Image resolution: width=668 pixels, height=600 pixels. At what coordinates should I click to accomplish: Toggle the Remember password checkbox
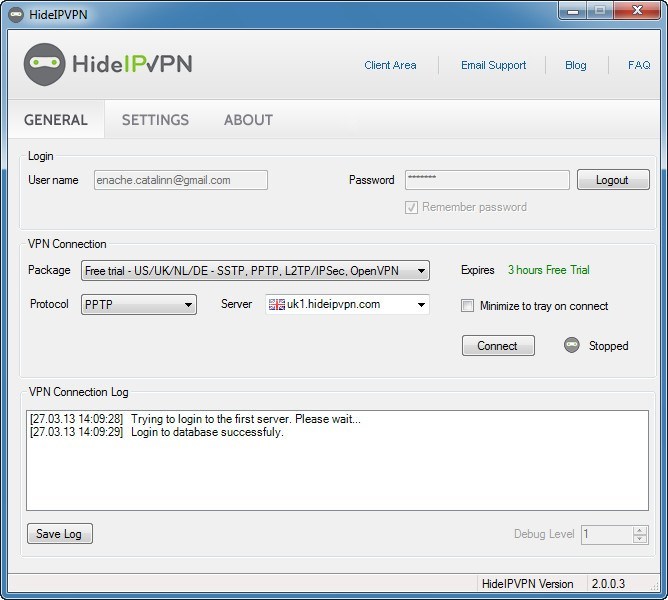[x=411, y=208]
